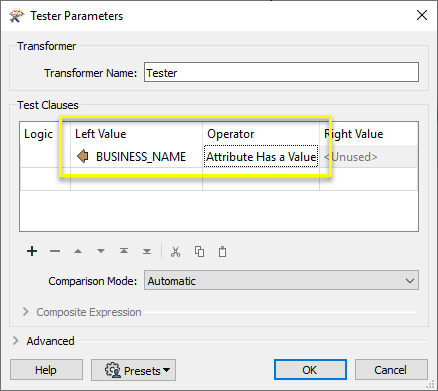Paste clause using clipboard icon
The width and height of the screenshot is (438, 391).
pyautogui.click(x=222, y=252)
